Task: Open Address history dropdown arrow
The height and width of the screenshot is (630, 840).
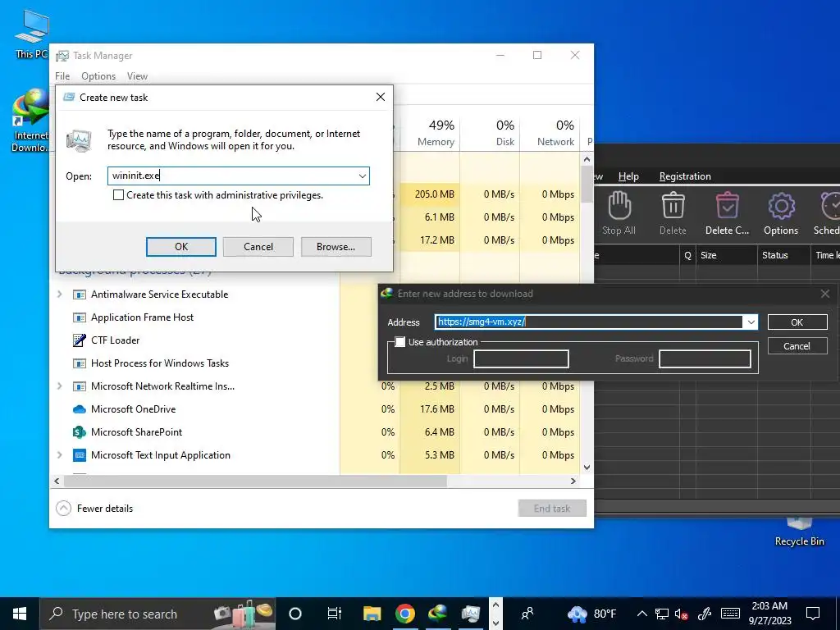Action: tap(751, 322)
